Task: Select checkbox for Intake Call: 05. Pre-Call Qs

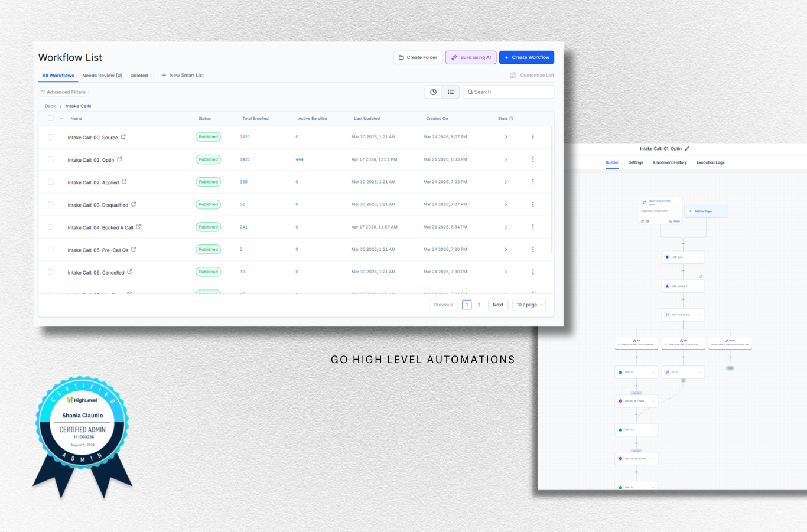Action: (51, 249)
